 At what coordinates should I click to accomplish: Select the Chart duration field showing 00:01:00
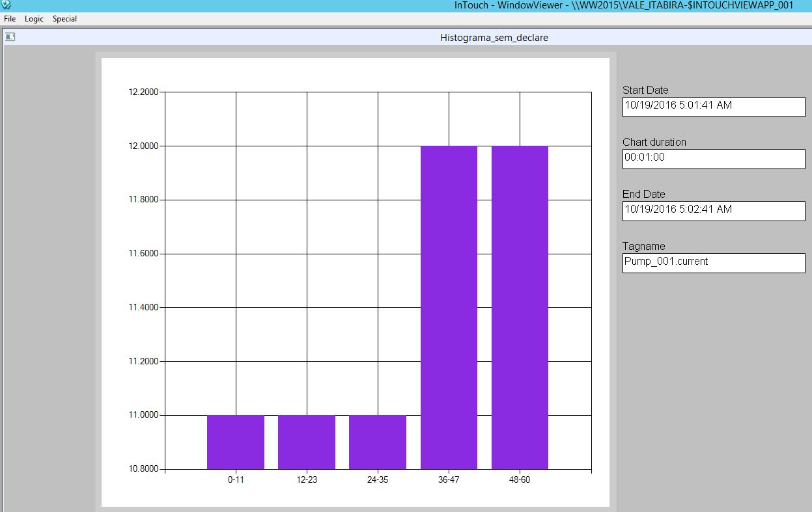pos(713,158)
